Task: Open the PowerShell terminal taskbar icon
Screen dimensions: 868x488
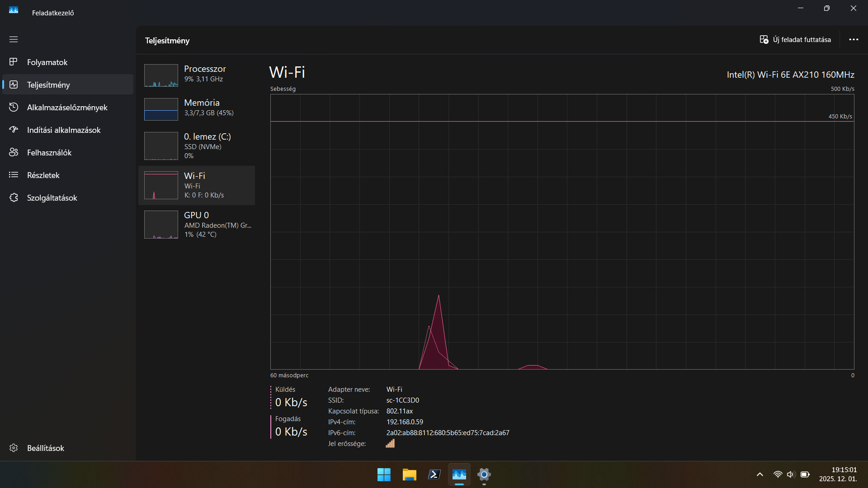Action: click(x=434, y=474)
